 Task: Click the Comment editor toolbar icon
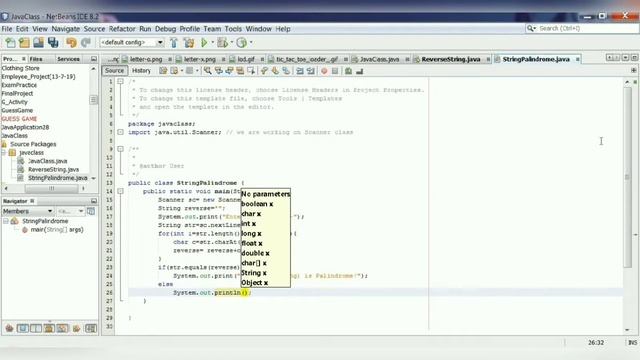point(349,71)
